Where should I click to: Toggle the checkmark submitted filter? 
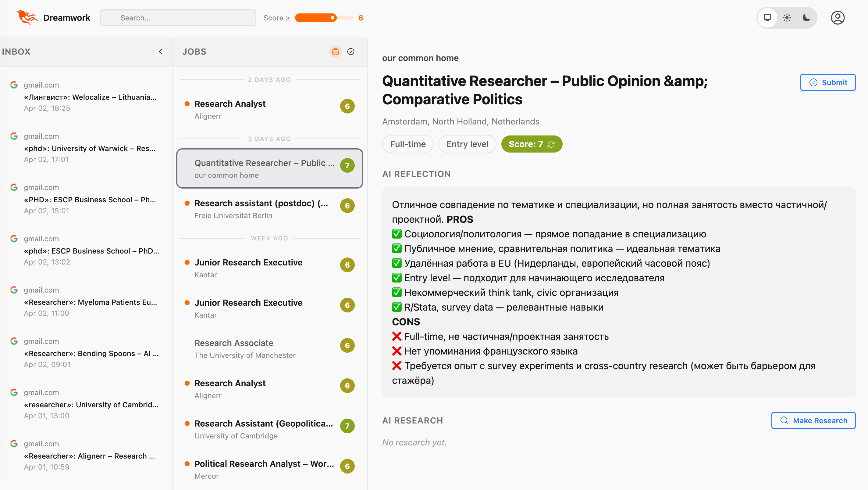coord(351,52)
